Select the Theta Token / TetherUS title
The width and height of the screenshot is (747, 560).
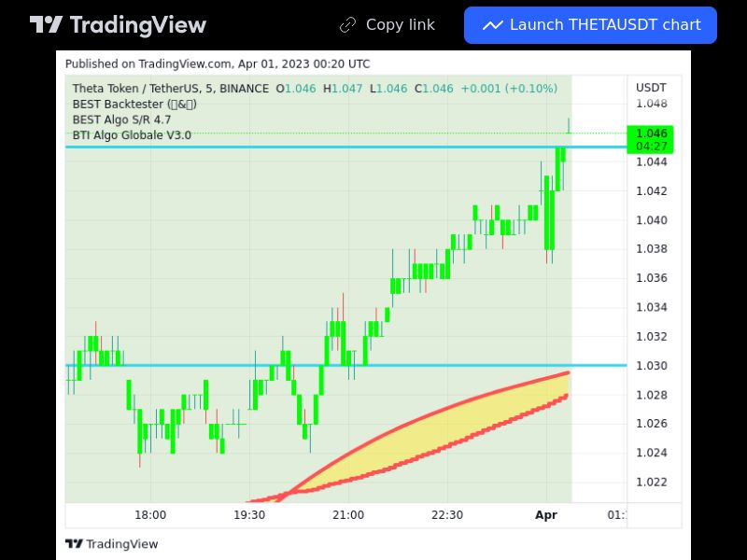click(x=171, y=89)
